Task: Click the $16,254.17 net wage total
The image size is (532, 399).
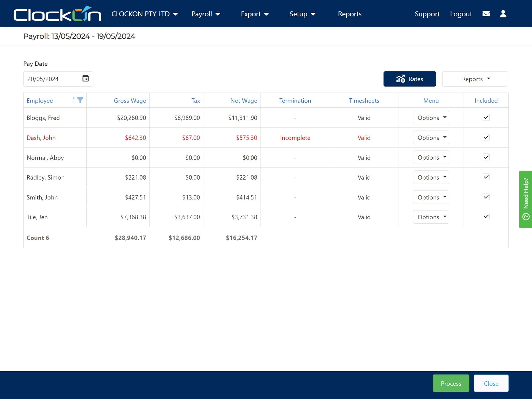Action: coord(241,238)
